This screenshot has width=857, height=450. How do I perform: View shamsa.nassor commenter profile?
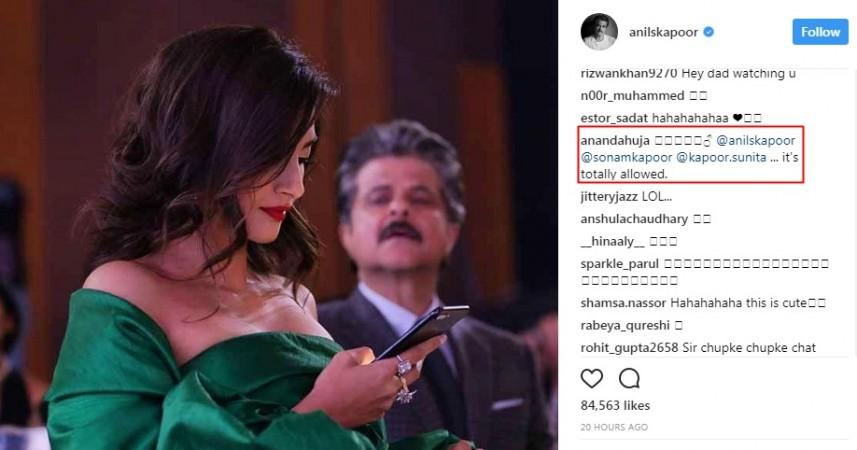(623, 303)
